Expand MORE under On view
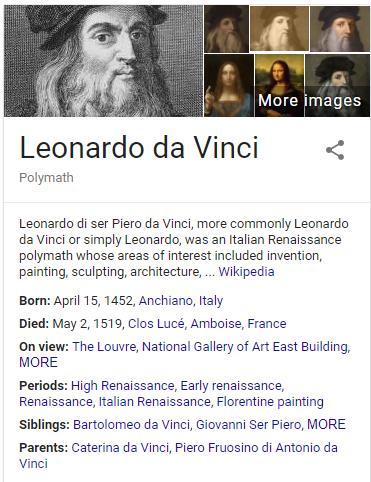 [x=38, y=362]
